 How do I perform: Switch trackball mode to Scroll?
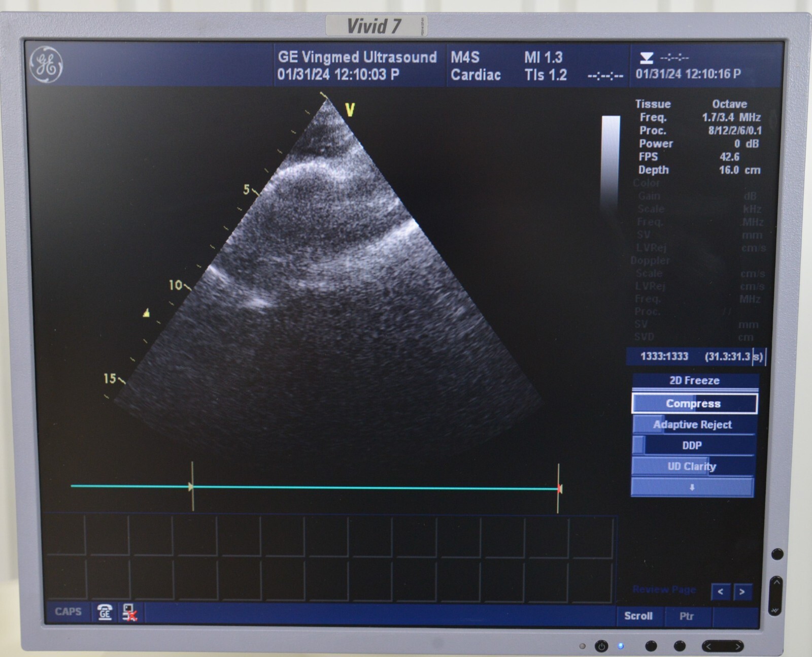638,616
